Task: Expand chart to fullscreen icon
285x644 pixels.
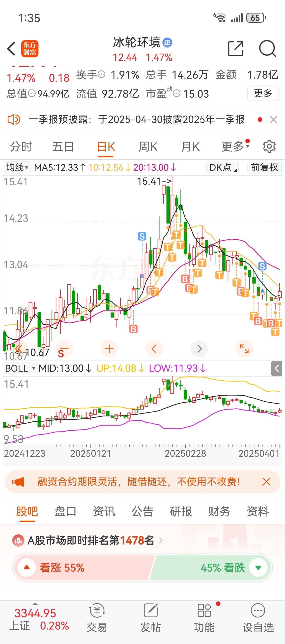Action: (x=244, y=348)
